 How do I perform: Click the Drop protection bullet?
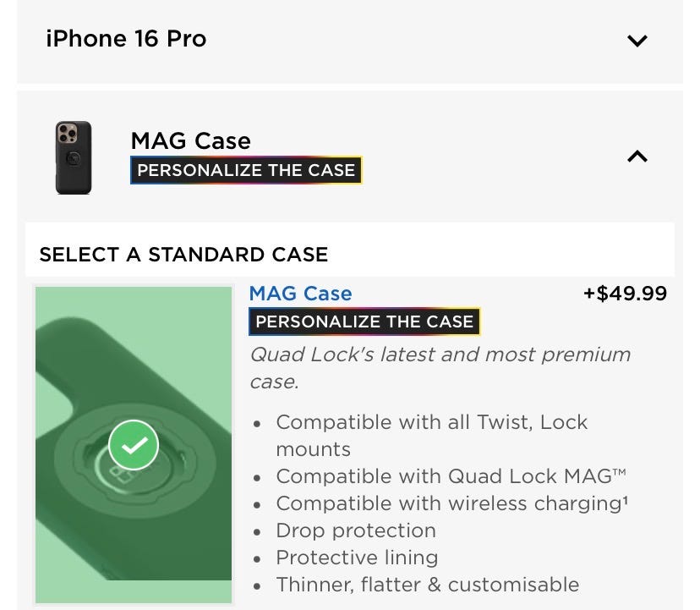click(356, 530)
